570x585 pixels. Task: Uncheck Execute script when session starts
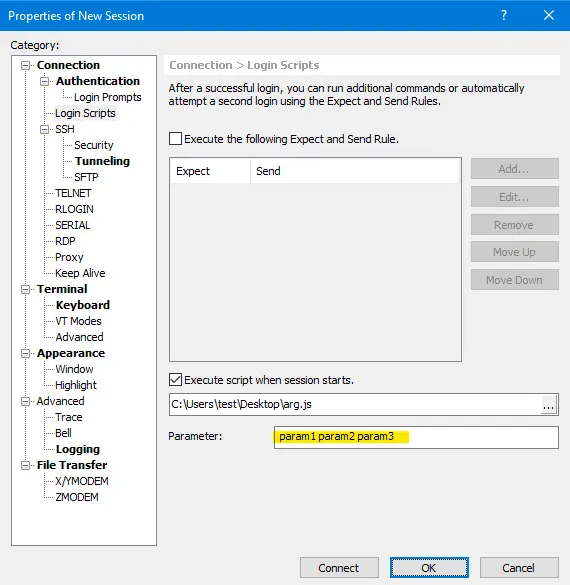[175, 380]
